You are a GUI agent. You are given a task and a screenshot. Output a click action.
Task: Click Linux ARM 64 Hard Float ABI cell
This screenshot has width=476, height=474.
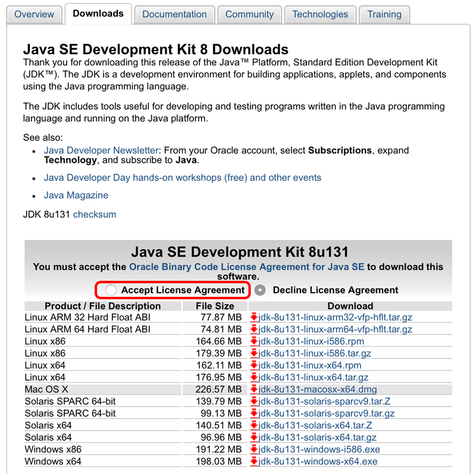click(x=103, y=329)
